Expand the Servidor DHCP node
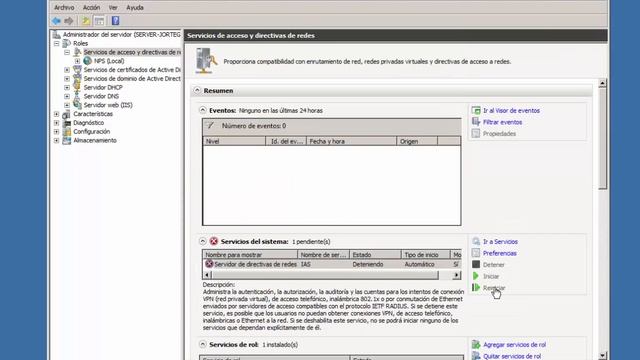 [x=67, y=87]
